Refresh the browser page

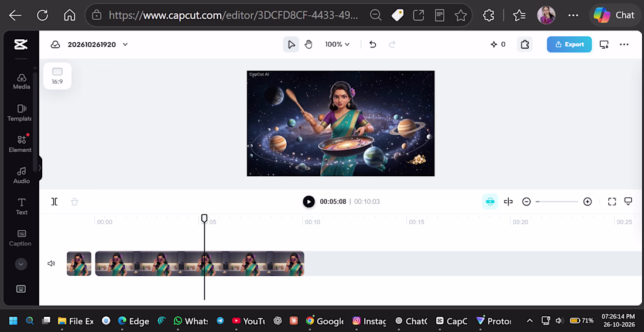[x=42, y=15]
